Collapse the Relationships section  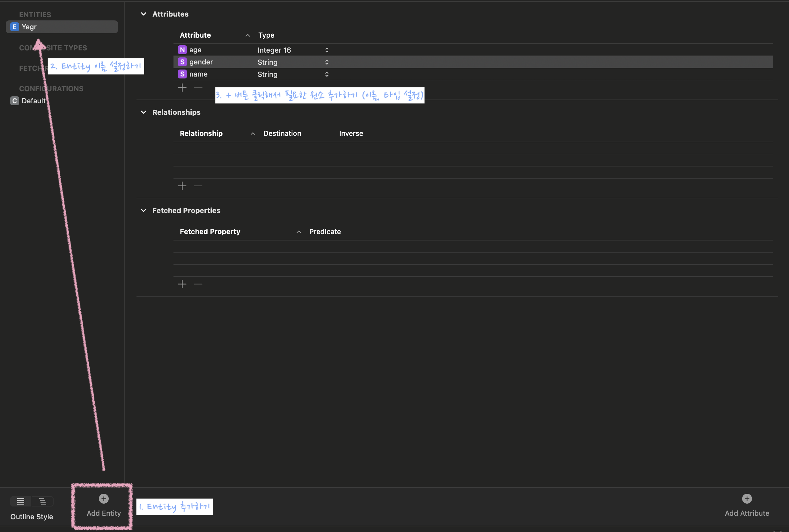pyautogui.click(x=144, y=112)
